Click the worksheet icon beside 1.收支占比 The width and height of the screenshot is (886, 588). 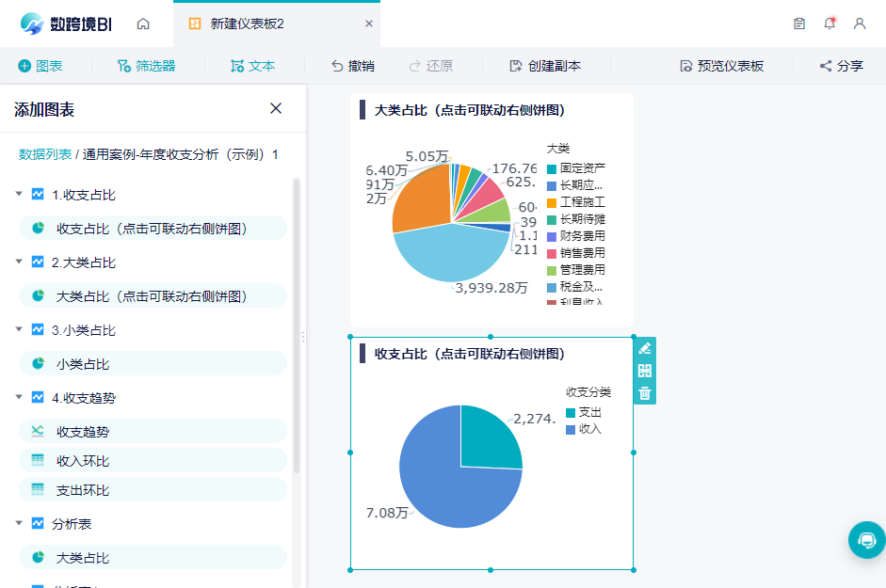coord(38,194)
